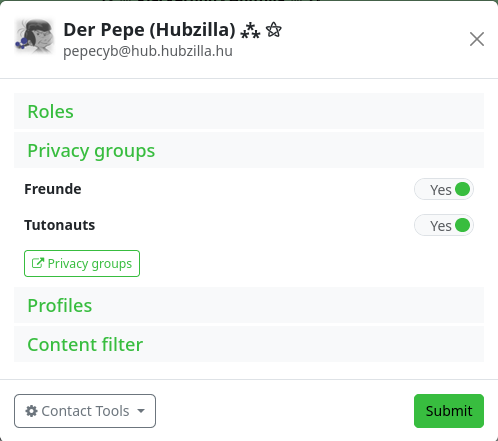The width and height of the screenshot is (498, 441).
Task: Click the Der Pepe (Hubzilla) name heading
Action: [x=150, y=30]
